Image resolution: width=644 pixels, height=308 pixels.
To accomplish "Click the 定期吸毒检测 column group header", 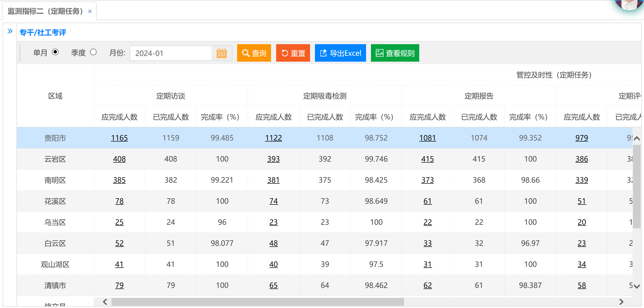I will click(325, 96).
